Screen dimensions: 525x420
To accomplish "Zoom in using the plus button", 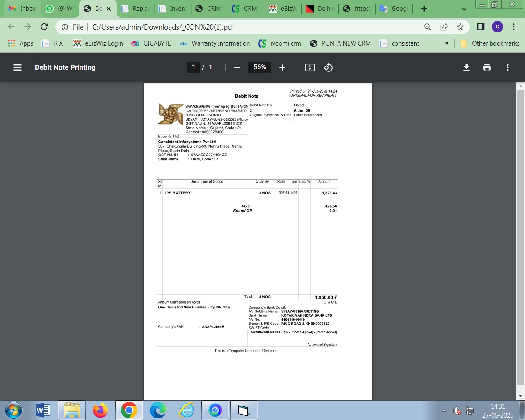I will (x=282, y=68).
